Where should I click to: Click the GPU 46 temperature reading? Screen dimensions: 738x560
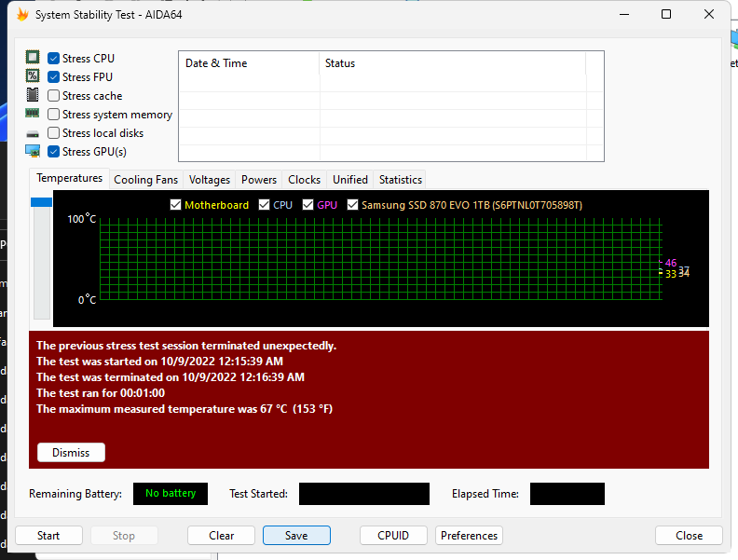click(671, 263)
